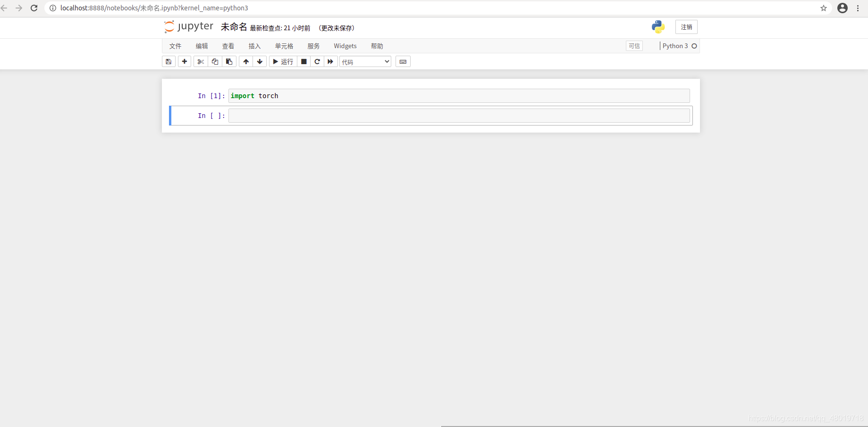The image size is (868, 427).
Task: Click into the import torch code cell
Action: pyautogui.click(x=459, y=96)
